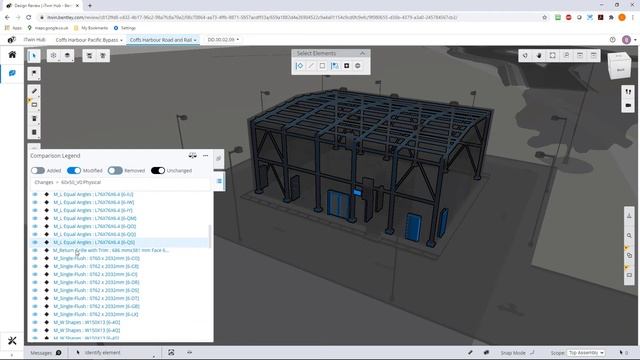Screen dimensions: 640x360
Task: Pick the Individual select mode icon
Action: [x=300, y=66]
